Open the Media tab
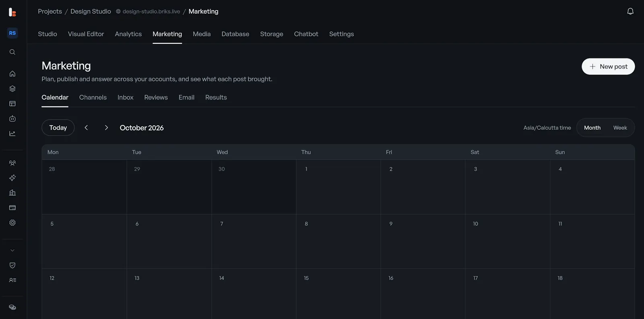The width and height of the screenshot is (644, 319). coord(202,34)
